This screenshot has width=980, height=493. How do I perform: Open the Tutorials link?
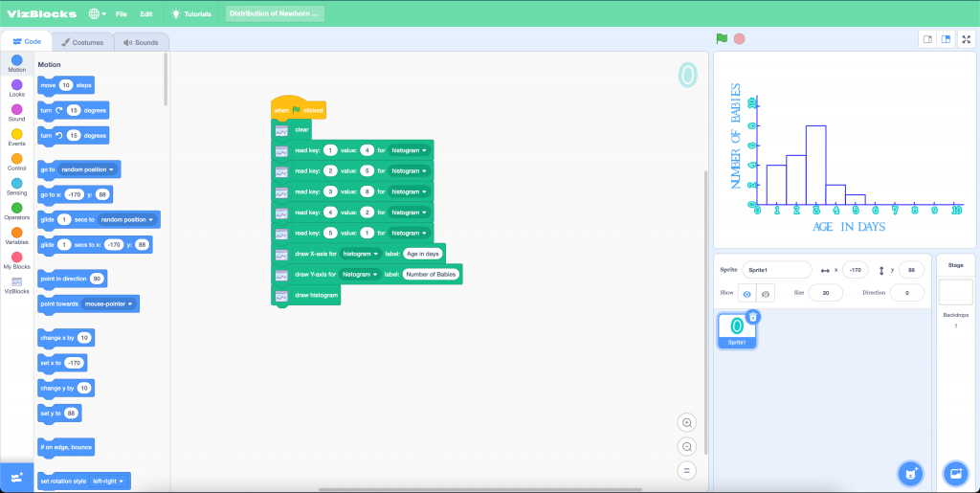(191, 14)
